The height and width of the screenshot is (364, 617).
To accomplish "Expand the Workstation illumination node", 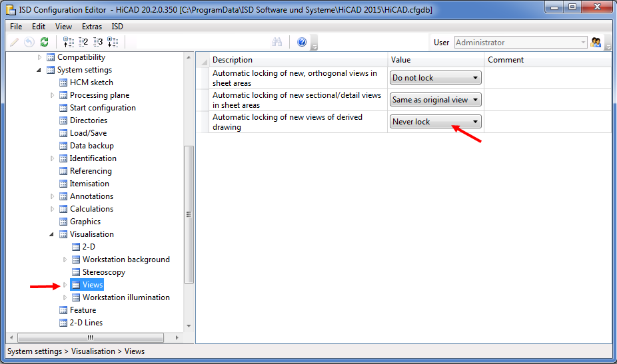I will click(x=65, y=297).
